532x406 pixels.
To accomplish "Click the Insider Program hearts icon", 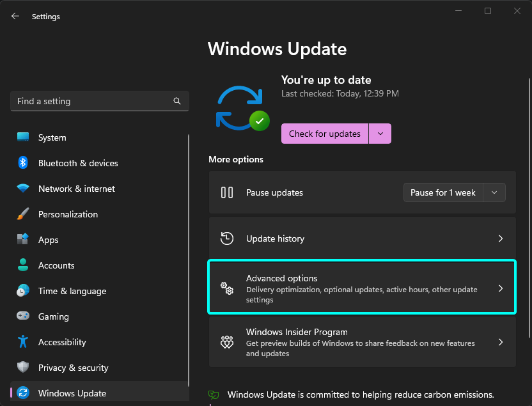I will [226, 342].
